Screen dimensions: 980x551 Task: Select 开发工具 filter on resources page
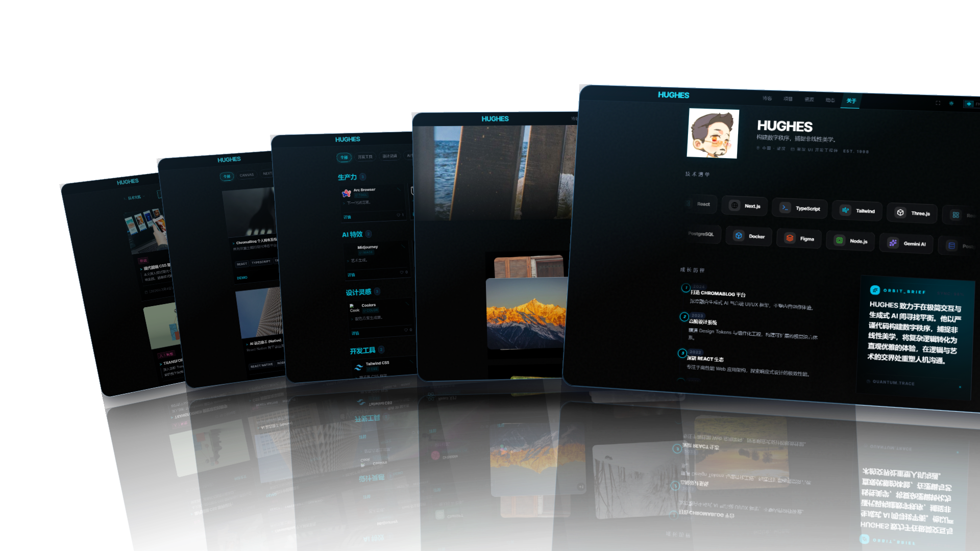point(365,157)
